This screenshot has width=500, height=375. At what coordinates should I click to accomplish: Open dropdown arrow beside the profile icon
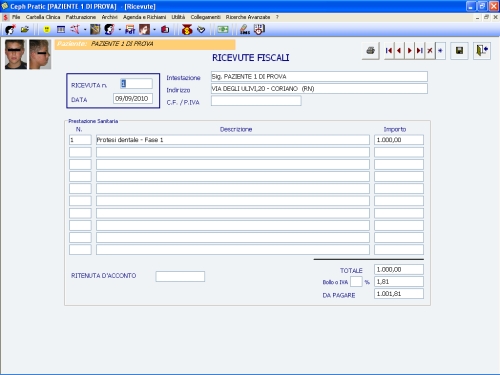[x=119, y=30]
